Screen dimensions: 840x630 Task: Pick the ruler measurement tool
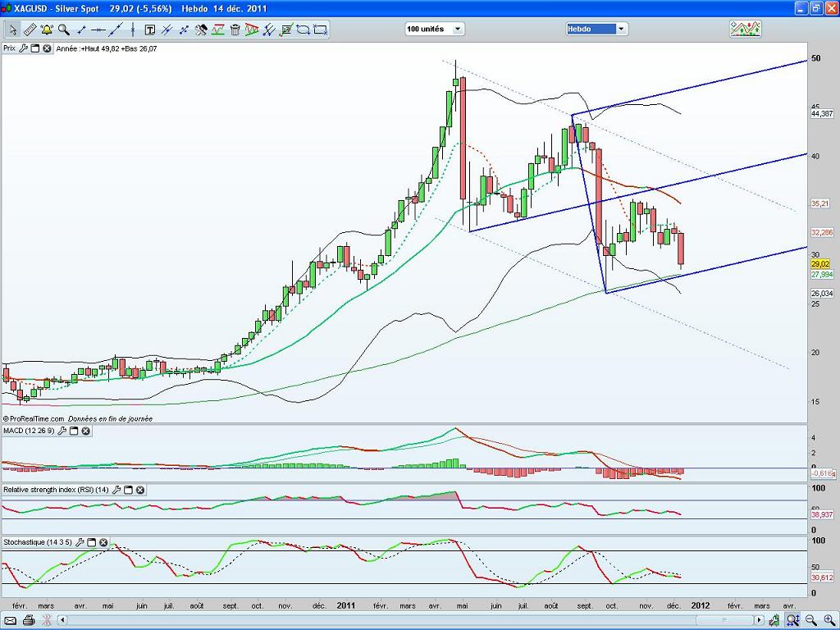tap(30, 30)
